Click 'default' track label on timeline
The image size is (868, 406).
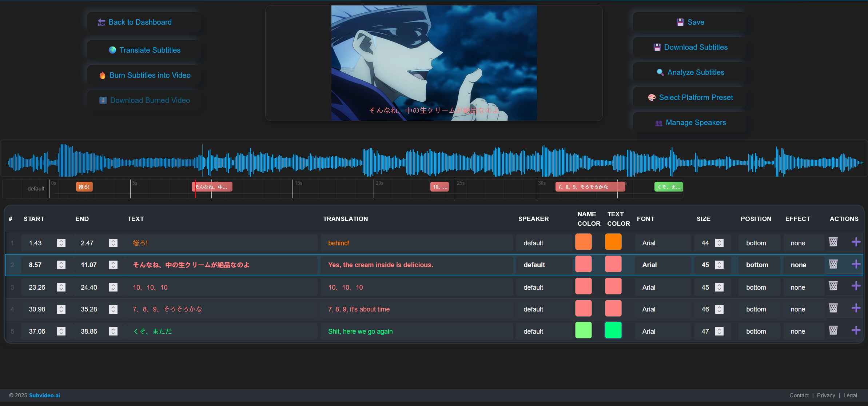[36, 189]
